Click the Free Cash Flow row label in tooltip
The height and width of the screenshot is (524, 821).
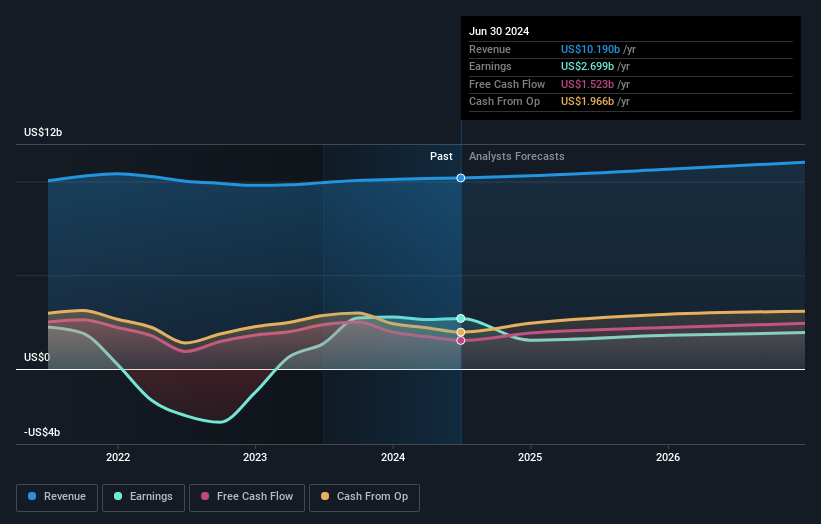(507, 84)
